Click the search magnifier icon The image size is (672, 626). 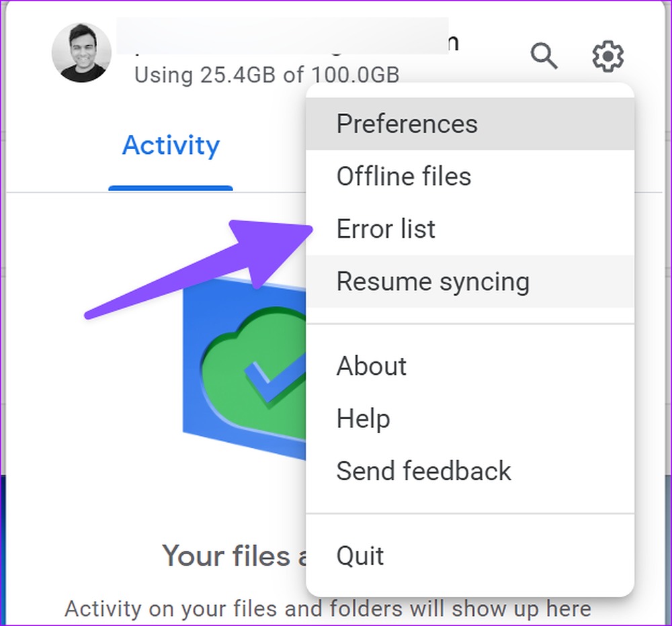[x=544, y=56]
